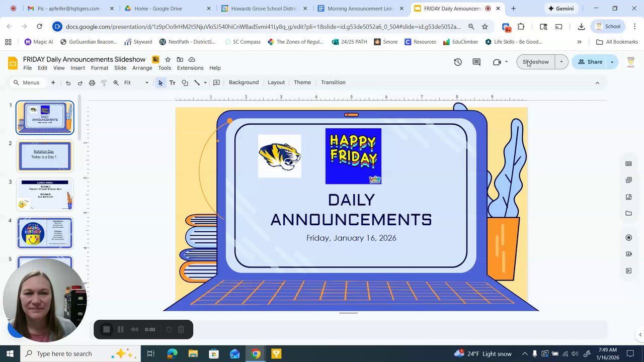Open the Google Slides home icon

pyautogui.click(x=13, y=63)
